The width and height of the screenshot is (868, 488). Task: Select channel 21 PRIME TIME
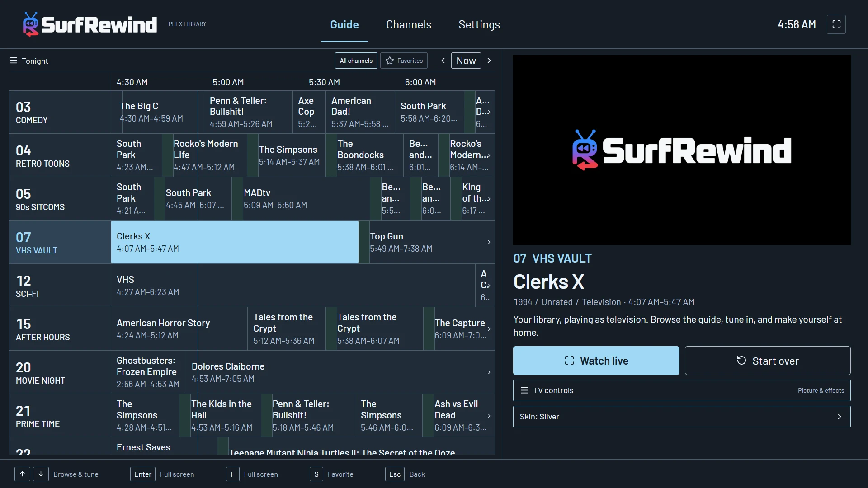[60, 416]
